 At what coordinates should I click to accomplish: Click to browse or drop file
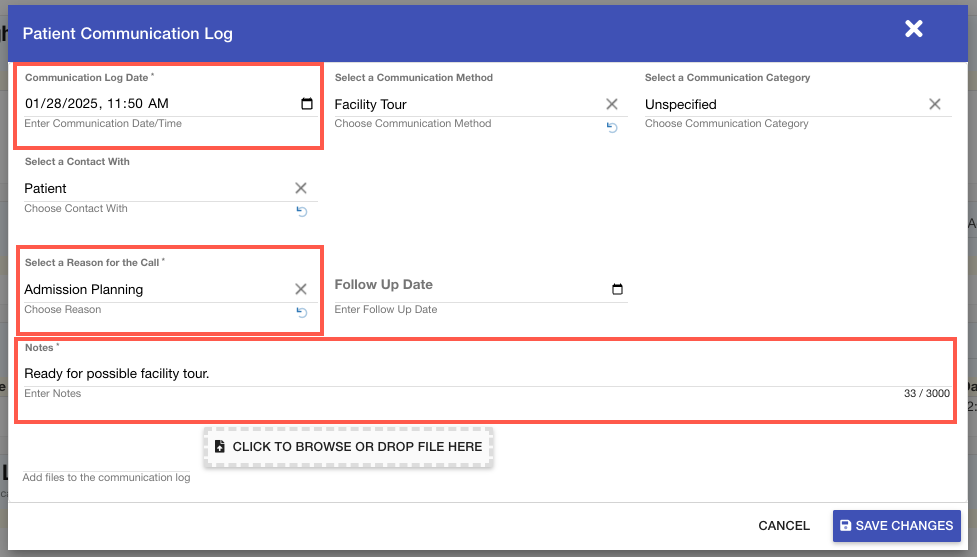349,447
